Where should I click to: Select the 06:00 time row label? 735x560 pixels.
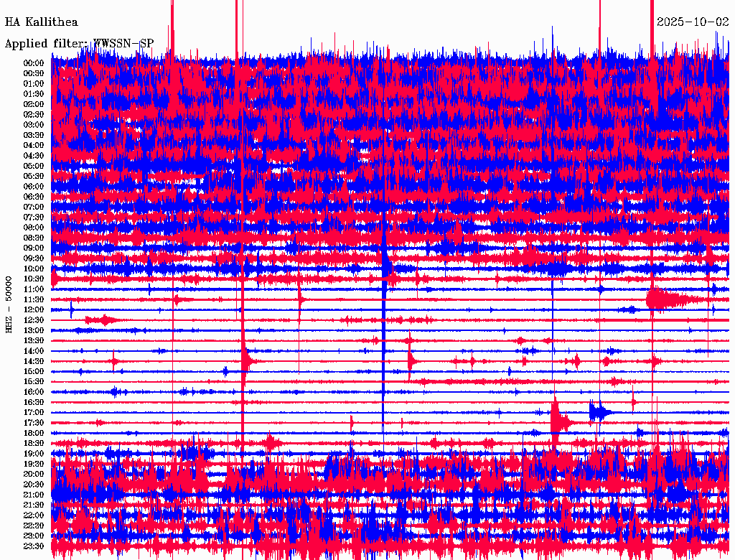tap(33, 187)
